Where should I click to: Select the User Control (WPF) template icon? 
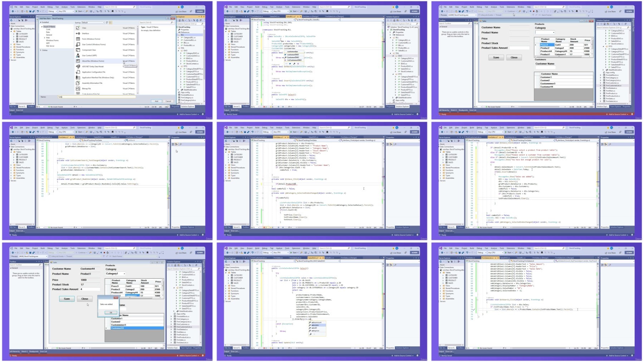pyautogui.click(x=78, y=55)
